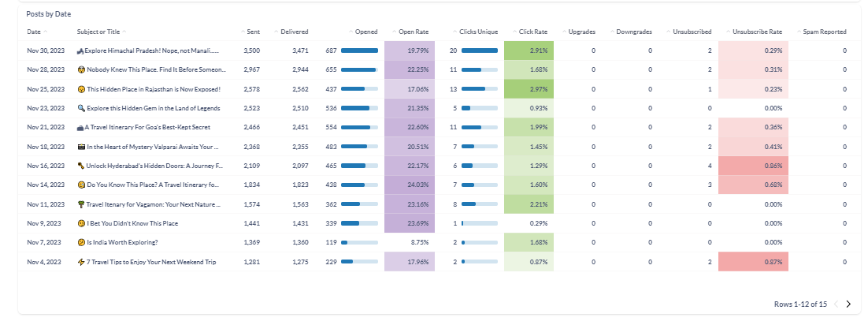868x325 pixels.
Task: Click the sort arrow beside Delivered header
Action: tap(276, 32)
